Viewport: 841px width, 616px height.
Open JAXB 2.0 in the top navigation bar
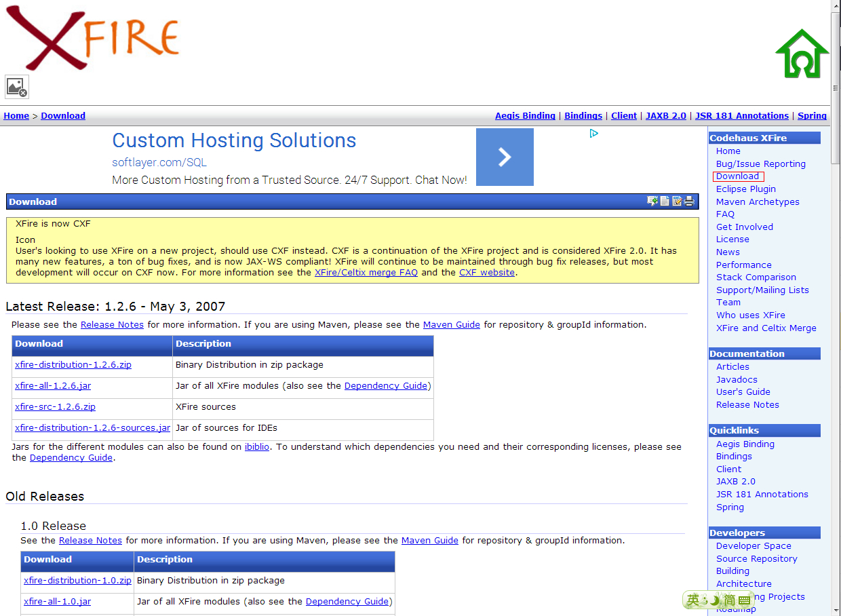click(x=666, y=116)
